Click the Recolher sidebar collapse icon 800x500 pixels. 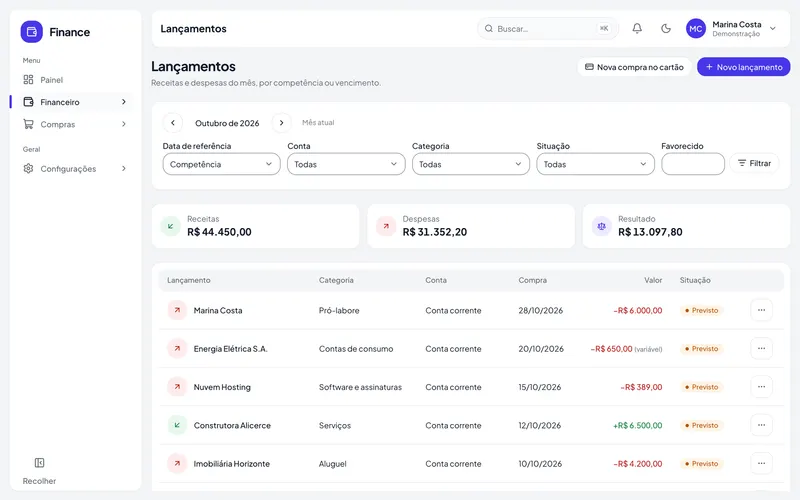(x=39, y=463)
